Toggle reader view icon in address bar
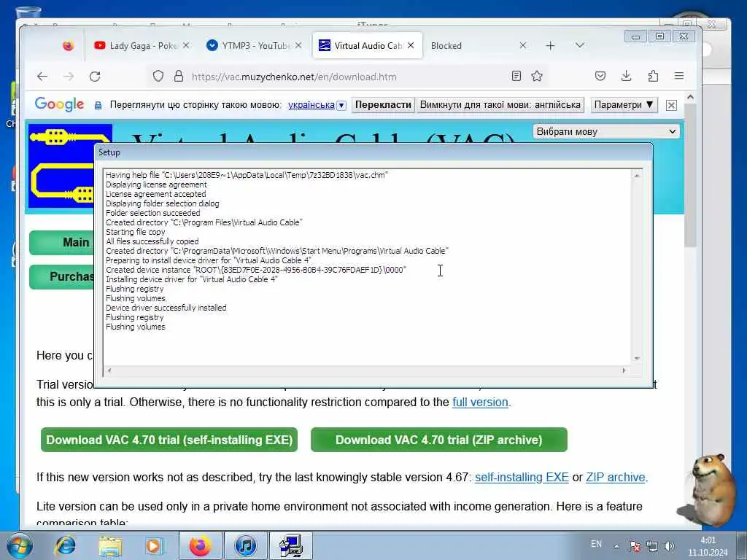Screen dimensions: 747x560 pos(516,76)
